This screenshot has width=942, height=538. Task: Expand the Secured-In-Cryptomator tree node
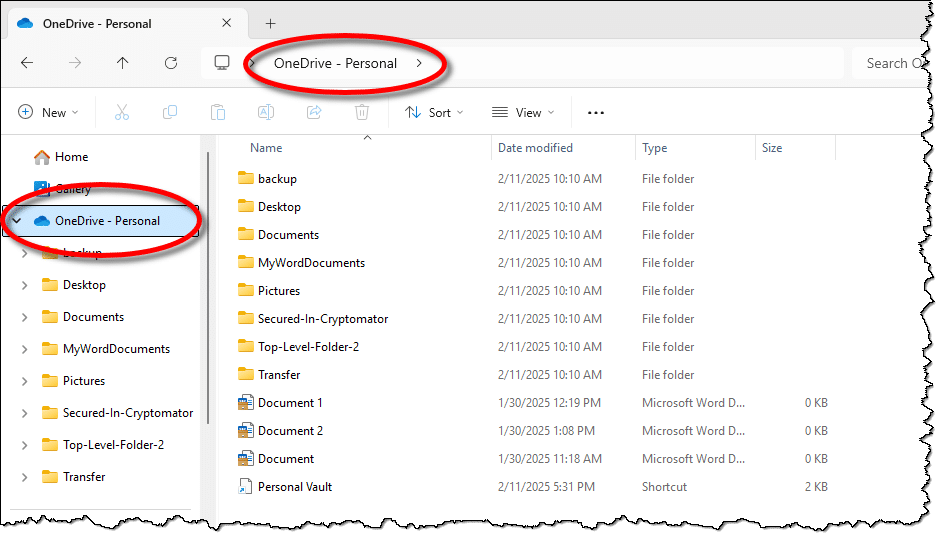[x=25, y=413]
